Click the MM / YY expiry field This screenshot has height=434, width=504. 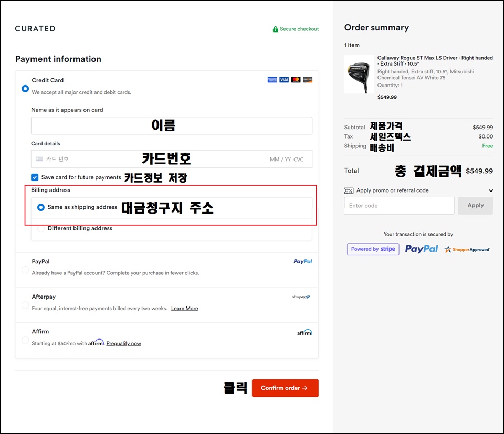click(280, 160)
